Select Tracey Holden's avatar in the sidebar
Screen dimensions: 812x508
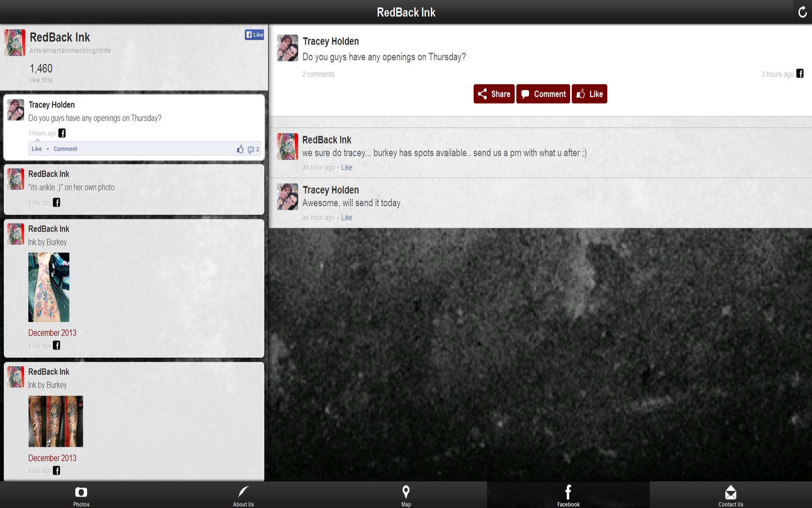(16, 110)
